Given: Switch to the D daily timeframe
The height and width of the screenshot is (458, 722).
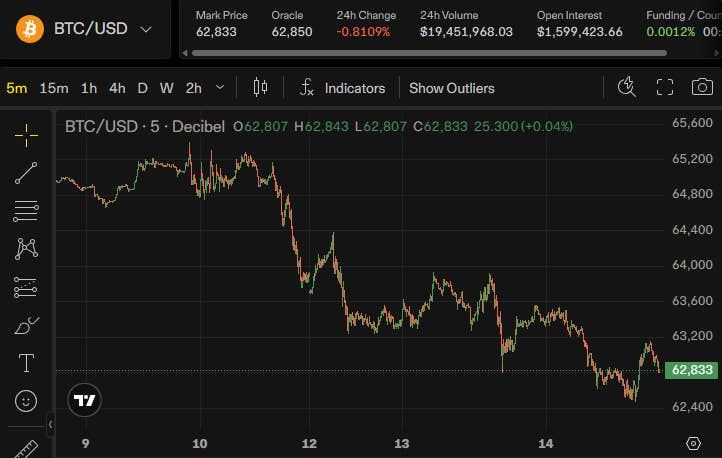Looking at the screenshot, I should (x=143, y=88).
